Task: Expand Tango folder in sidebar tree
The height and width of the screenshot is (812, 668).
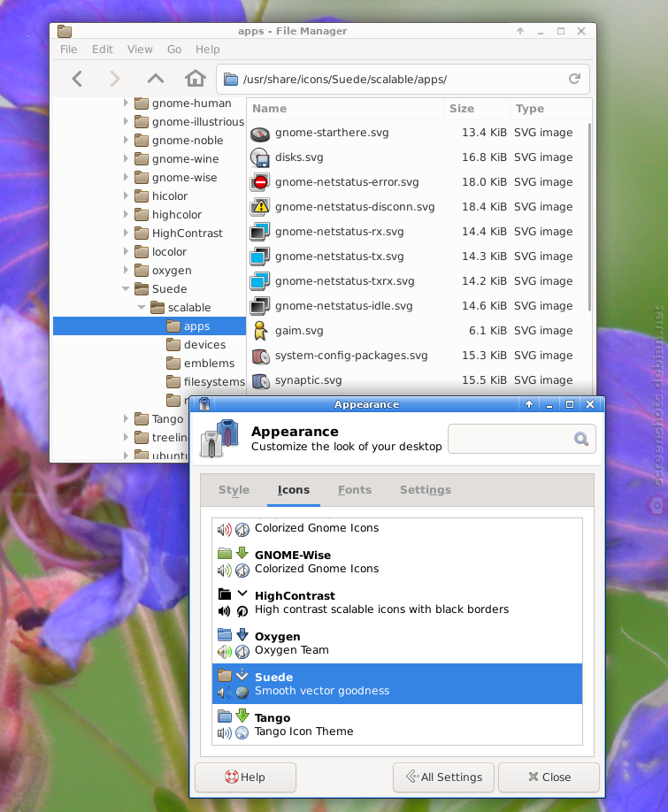Action: tap(126, 419)
